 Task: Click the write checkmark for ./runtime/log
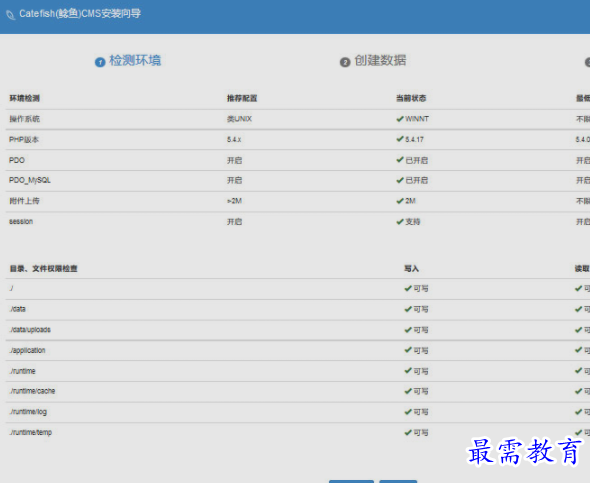(x=408, y=412)
